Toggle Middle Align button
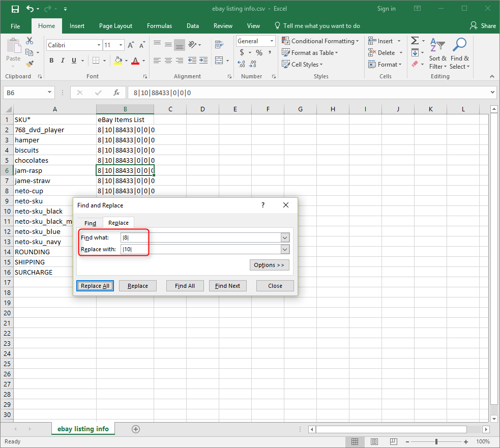This screenshot has width=500, height=448. click(x=168, y=44)
